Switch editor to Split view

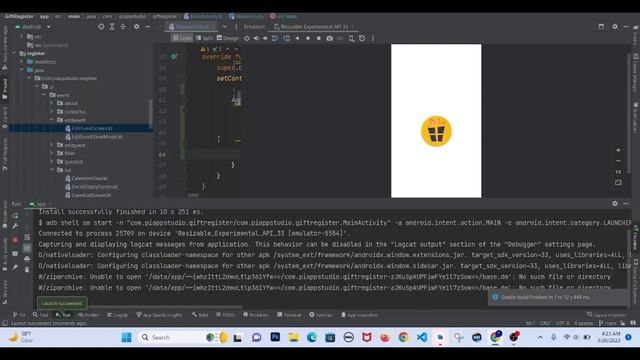204,38
